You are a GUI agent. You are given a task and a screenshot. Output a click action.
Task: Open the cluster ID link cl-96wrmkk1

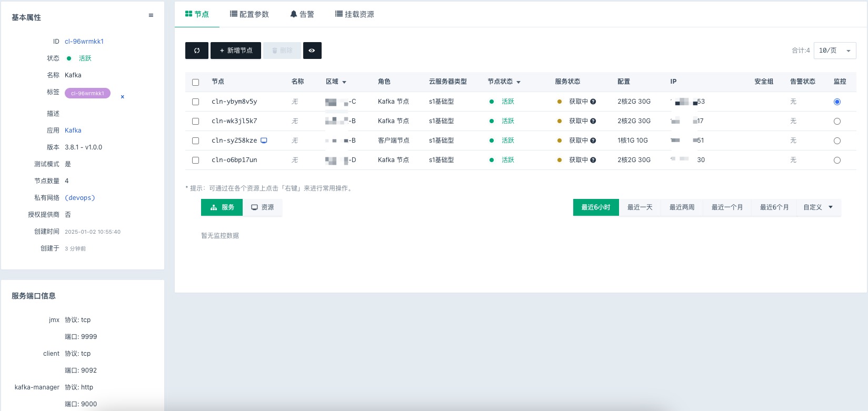click(x=84, y=42)
